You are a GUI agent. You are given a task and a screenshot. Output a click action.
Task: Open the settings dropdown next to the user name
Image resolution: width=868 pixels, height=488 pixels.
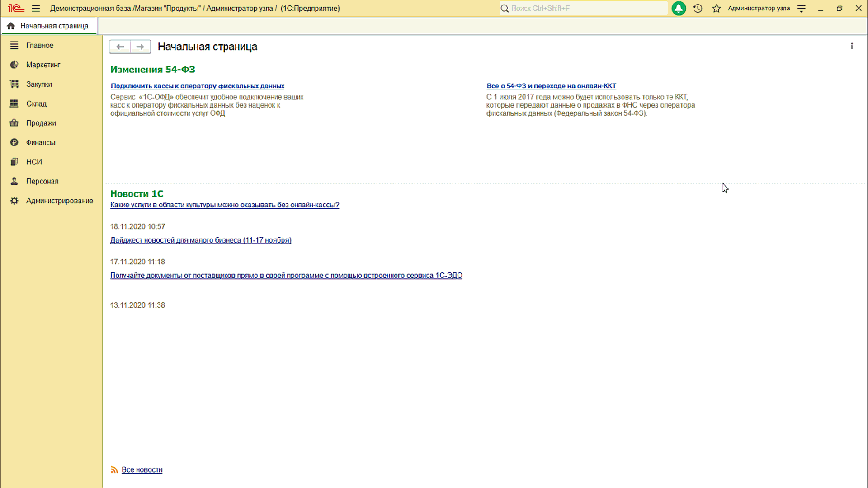pos(802,8)
